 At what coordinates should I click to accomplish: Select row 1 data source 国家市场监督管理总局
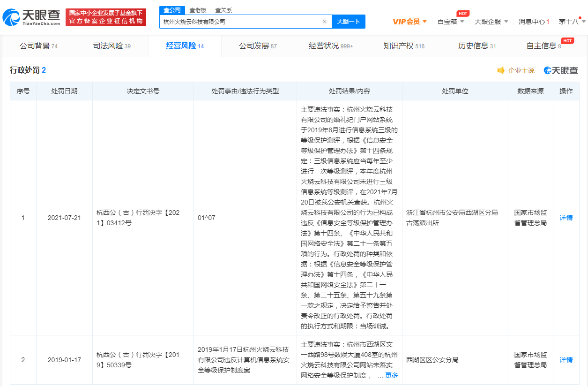coord(530,218)
